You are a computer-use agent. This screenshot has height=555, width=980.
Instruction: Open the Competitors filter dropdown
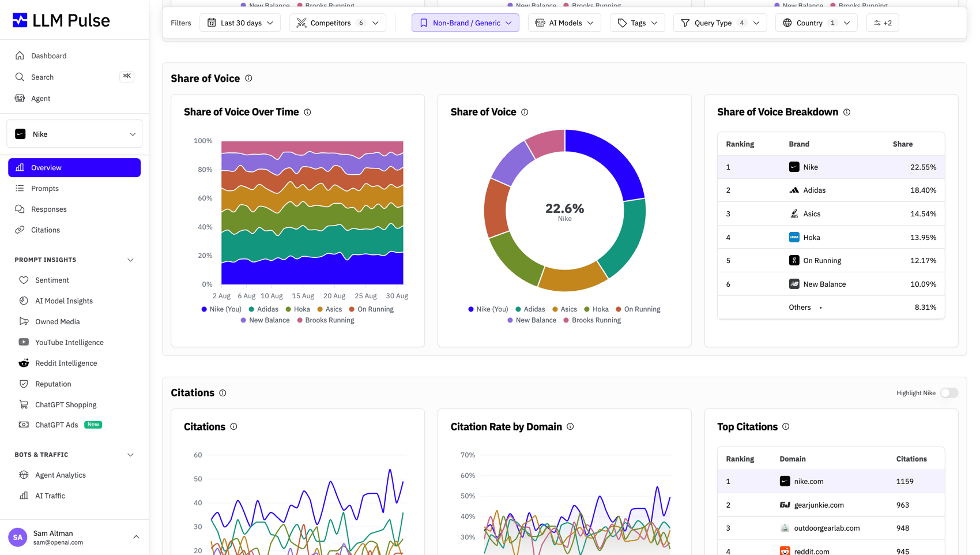click(x=338, y=23)
